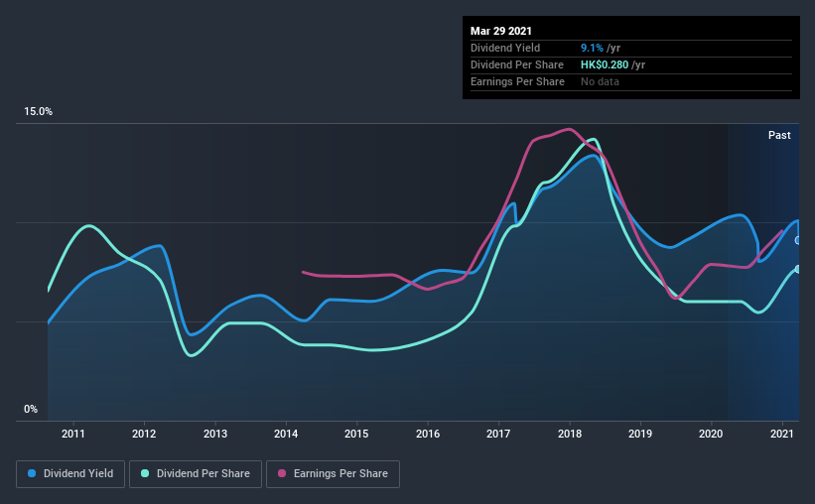This screenshot has height=504, width=815.
Task: Click the 2011 x-axis year label
Action: click(73, 434)
